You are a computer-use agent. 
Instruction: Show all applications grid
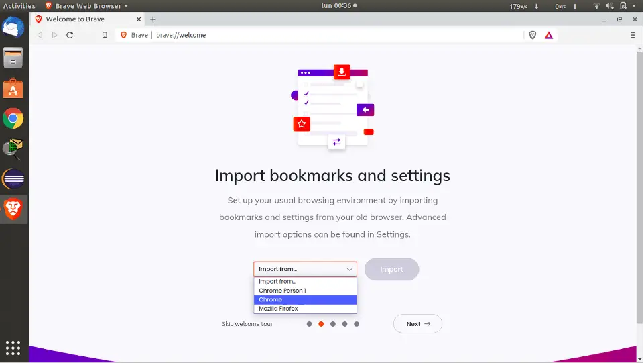[13, 348]
